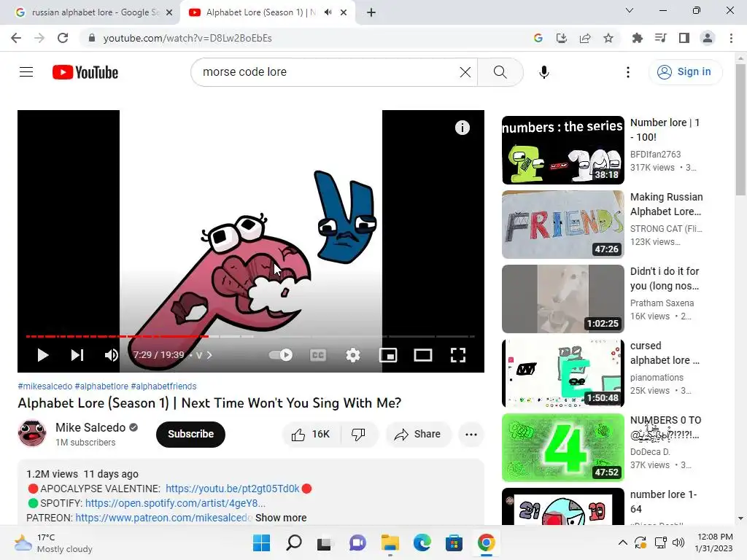Share this page from the toolbar

(x=584, y=38)
